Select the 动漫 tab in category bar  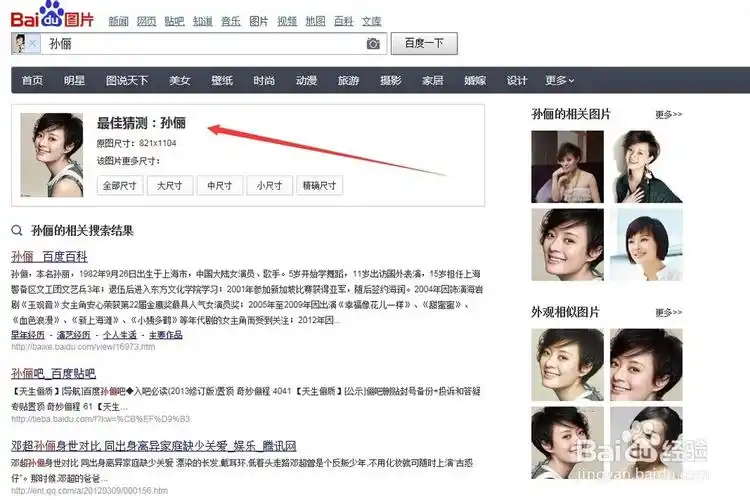[306, 80]
